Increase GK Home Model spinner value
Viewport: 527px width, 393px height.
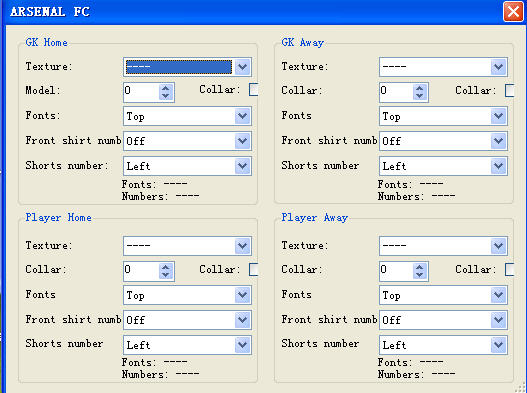(165, 88)
